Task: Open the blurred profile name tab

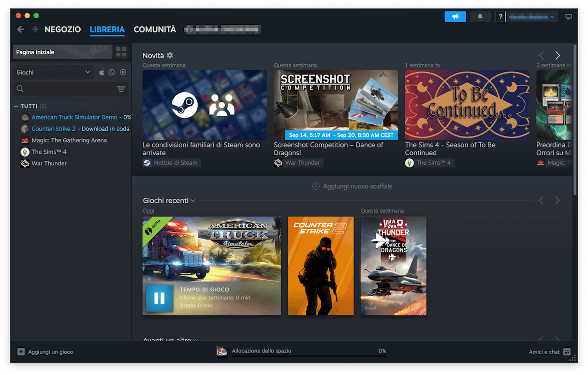Action: pyautogui.click(x=223, y=30)
